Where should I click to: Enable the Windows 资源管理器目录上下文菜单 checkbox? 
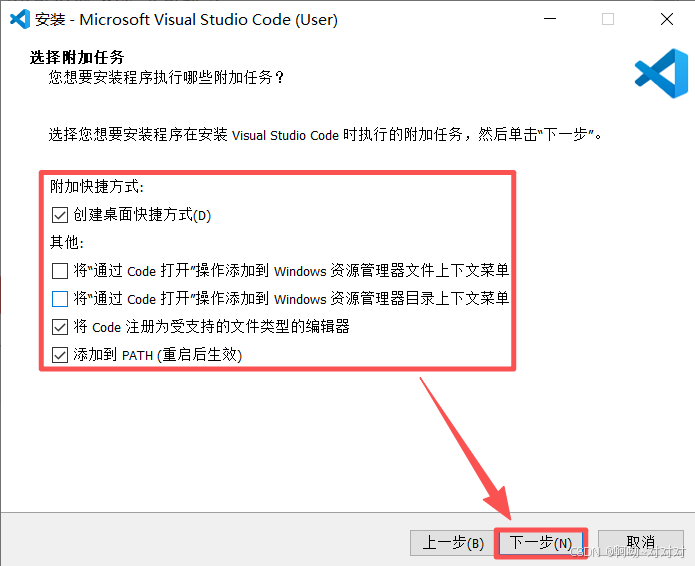(x=60, y=299)
